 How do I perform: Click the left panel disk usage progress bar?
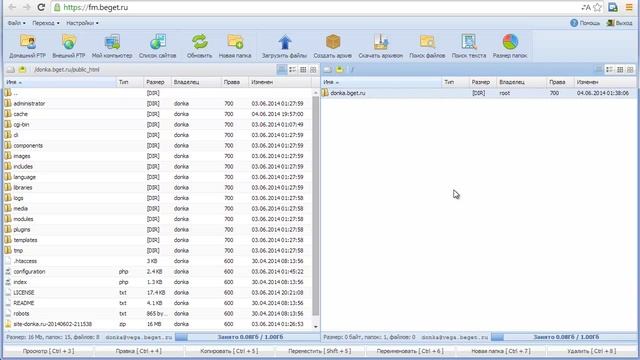tap(247, 337)
